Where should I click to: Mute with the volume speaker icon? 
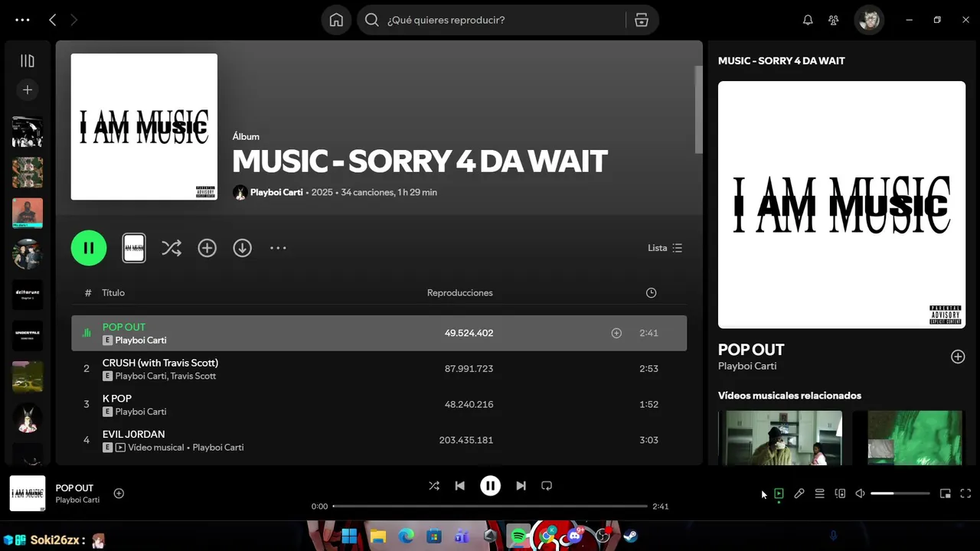click(860, 494)
